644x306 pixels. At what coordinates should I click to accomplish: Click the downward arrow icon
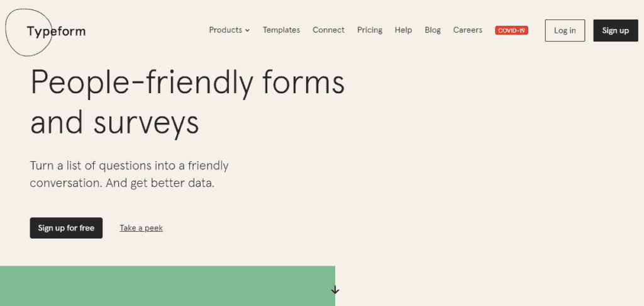[x=335, y=290]
